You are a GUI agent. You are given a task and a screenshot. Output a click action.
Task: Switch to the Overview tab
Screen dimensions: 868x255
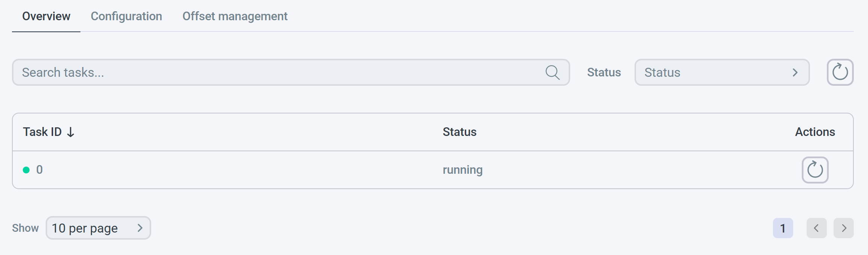(x=46, y=16)
